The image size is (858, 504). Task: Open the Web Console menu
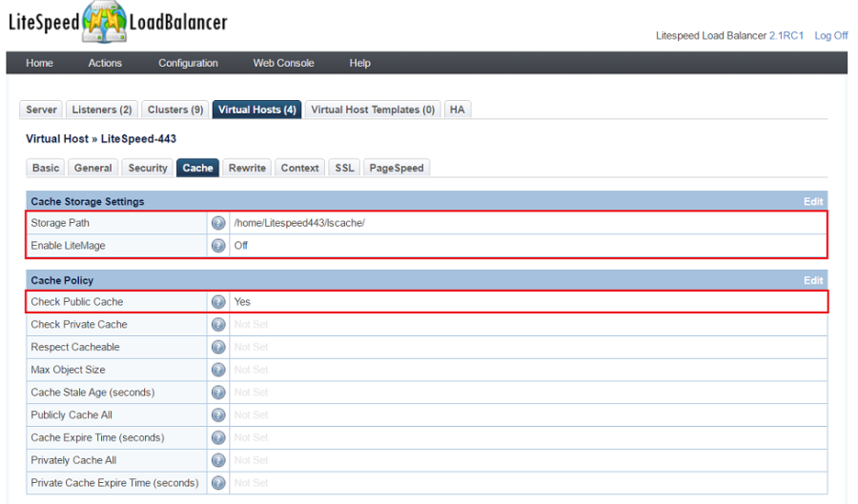coord(283,63)
